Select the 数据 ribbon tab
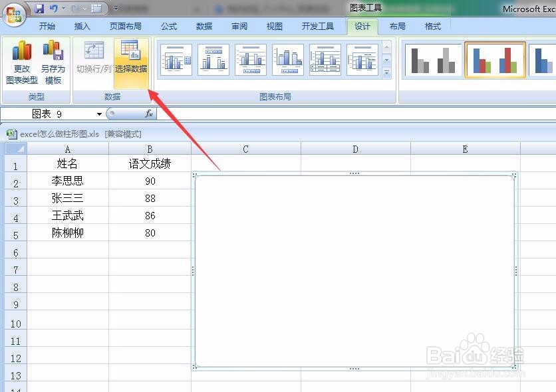 (204, 27)
